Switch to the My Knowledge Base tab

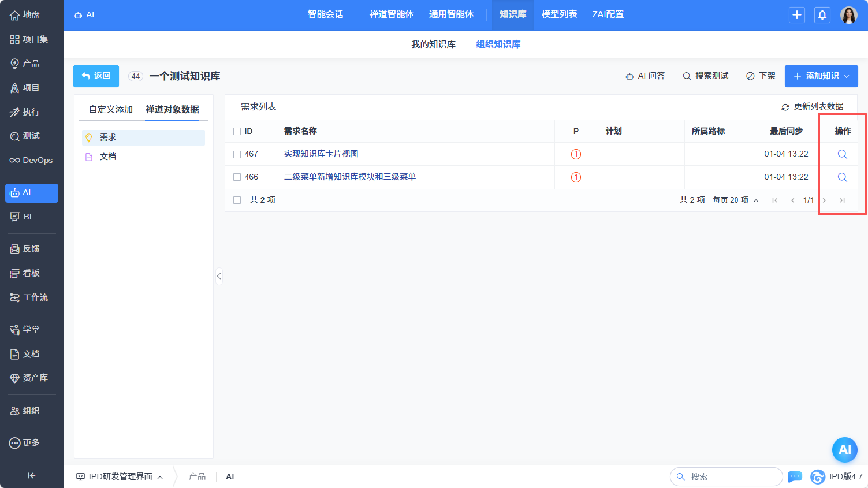pyautogui.click(x=433, y=44)
